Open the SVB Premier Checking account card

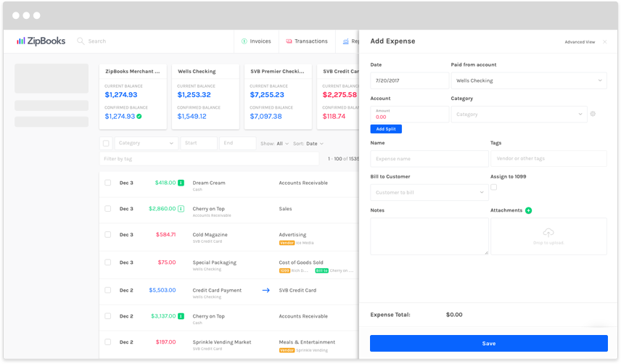tap(278, 96)
